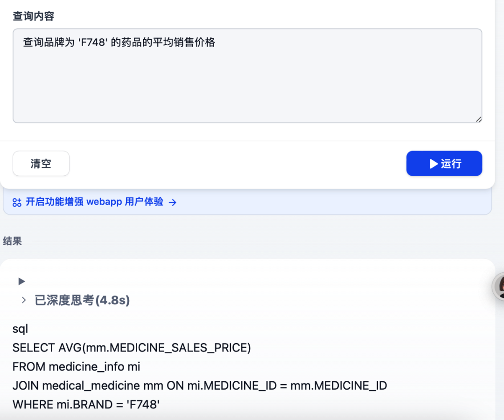Click the feature-enhancement icon before the banner text
Image resolution: width=504 pixels, height=420 pixels.
[x=18, y=202]
